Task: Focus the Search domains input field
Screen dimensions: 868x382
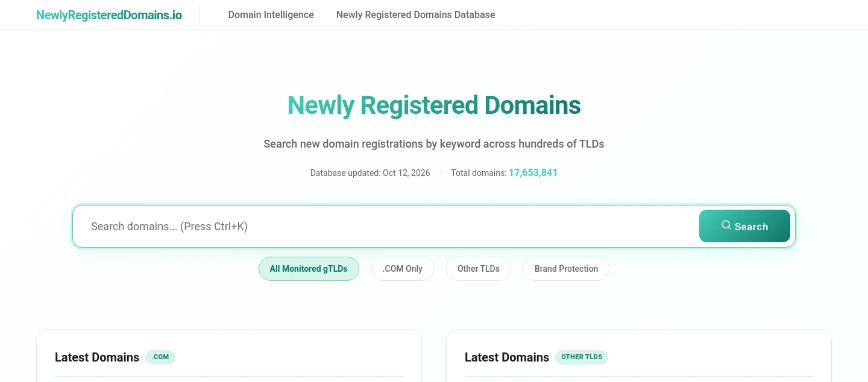Action: 386,227
